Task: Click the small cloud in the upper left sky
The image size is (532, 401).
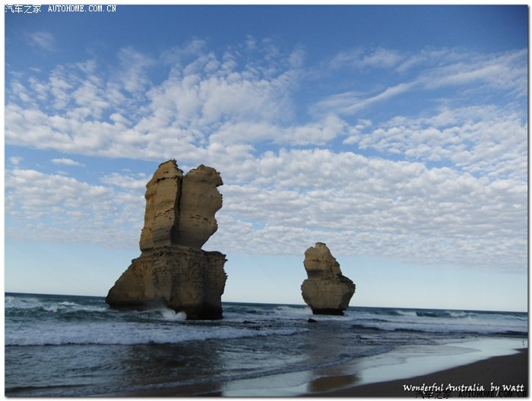Action: pyautogui.click(x=42, y=39)
